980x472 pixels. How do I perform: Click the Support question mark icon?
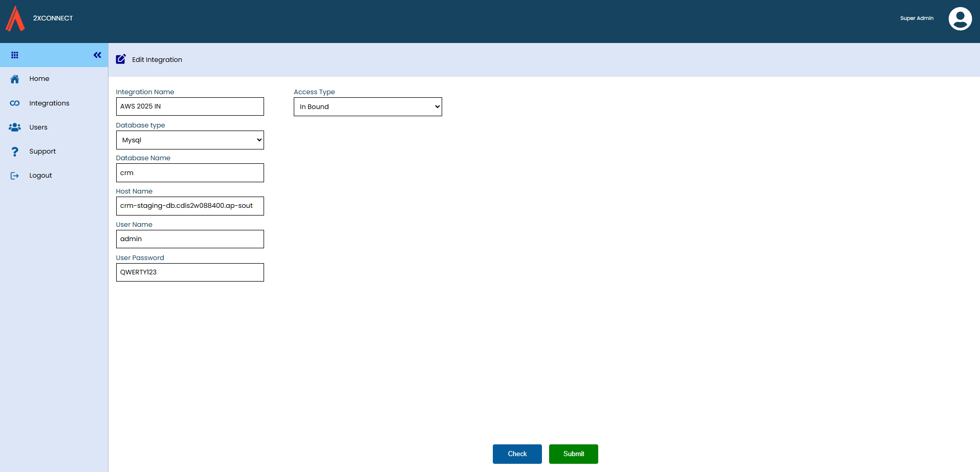pyautogui.click(x=15, y=152)
